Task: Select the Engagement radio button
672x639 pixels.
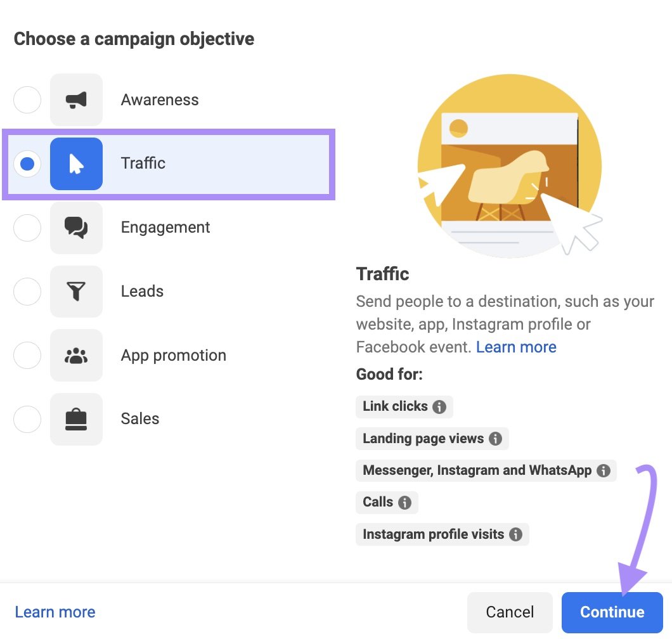Action: (27, 228)
